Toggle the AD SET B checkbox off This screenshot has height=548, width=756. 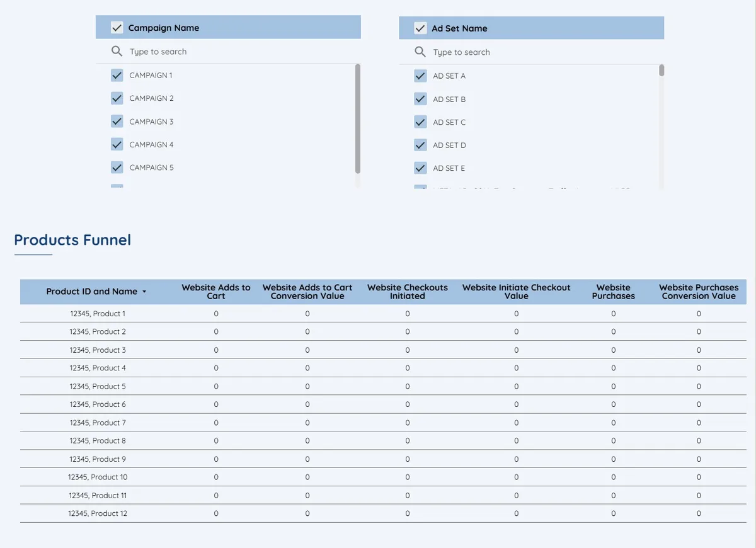coord(420,98)
